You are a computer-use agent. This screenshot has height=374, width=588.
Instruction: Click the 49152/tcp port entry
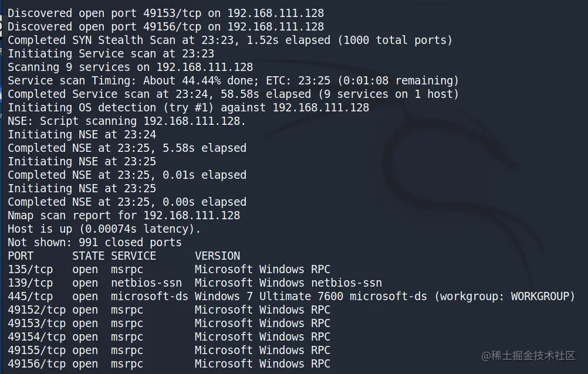(36, 310)
